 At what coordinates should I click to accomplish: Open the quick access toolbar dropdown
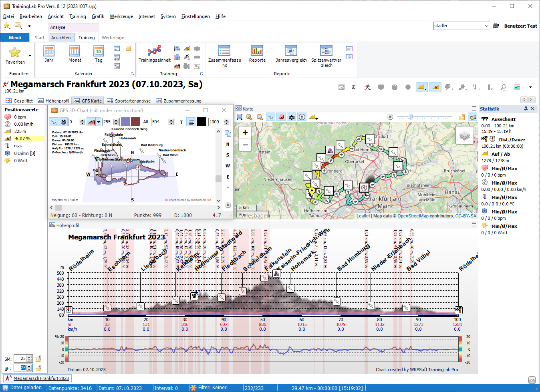click(x=29, y=26)
